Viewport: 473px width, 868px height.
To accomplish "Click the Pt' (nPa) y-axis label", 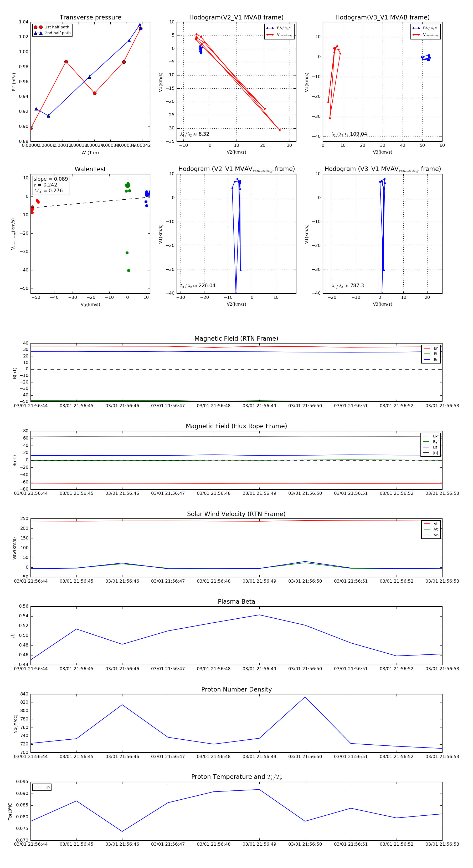I will [x=14, y=82].
